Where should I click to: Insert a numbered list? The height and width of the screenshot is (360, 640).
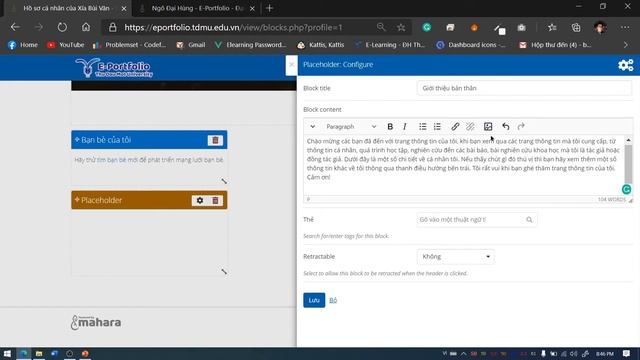pyautogui.click(x=437, y=127)
